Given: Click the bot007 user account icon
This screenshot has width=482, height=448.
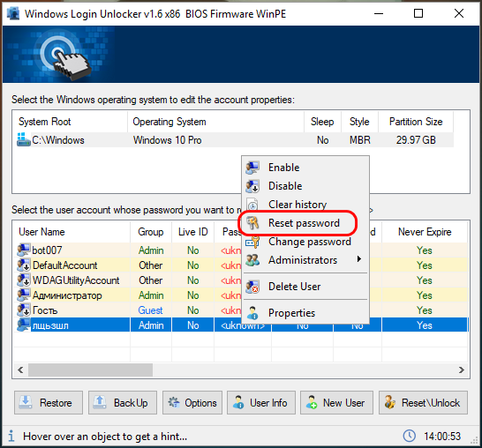Looking at the screenshot, I should tap(24, 250).
